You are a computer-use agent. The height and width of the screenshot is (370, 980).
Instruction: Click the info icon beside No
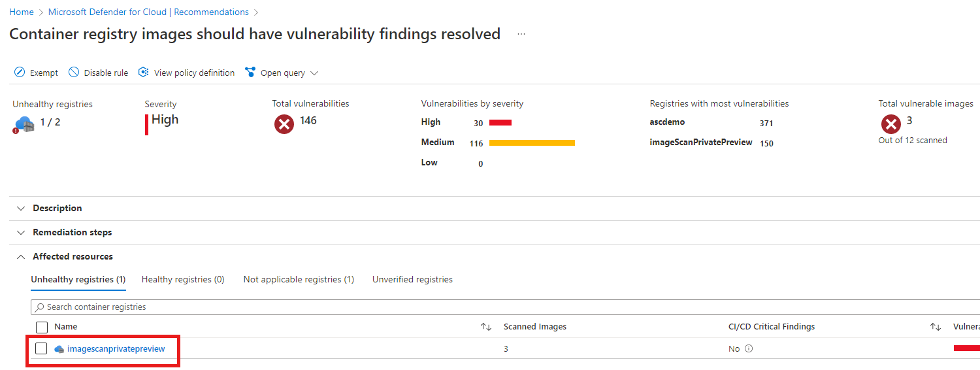coord(749,348)
